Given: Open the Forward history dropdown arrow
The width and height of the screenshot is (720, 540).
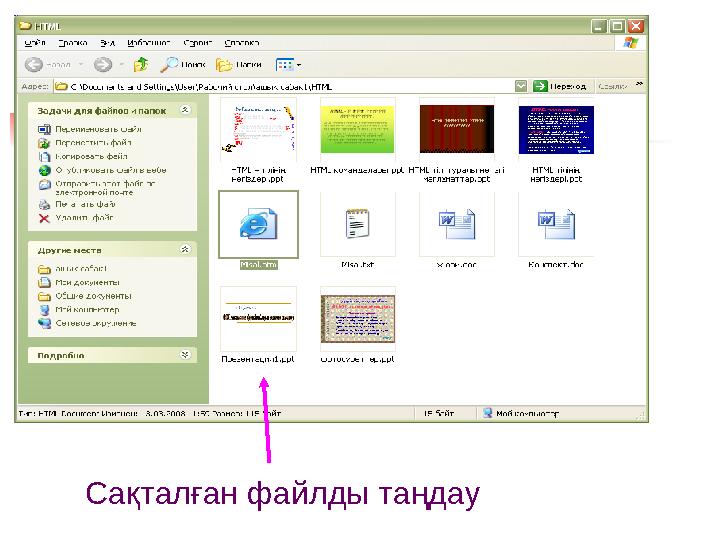Looking at the screenshot, I should pyautogui.click(x=122, y=65).
